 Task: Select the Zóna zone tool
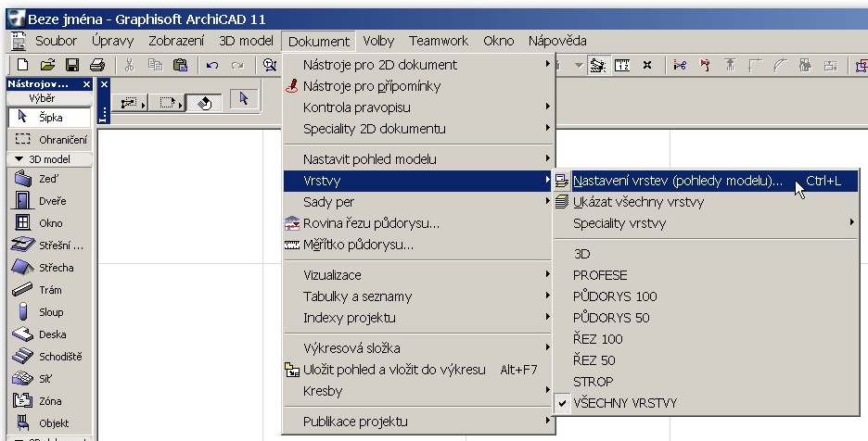coord(49,400)
